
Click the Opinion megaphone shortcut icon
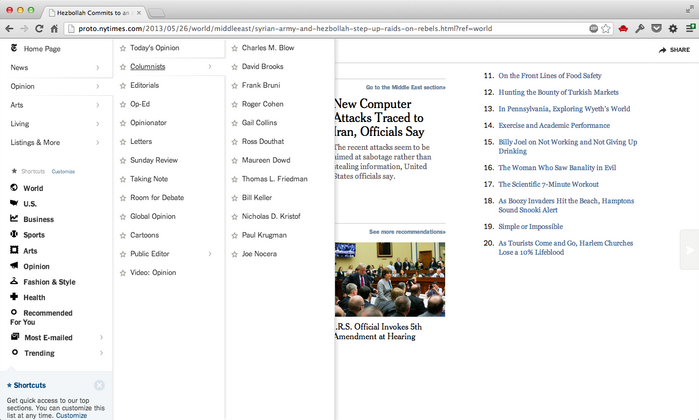click(14, 265)
